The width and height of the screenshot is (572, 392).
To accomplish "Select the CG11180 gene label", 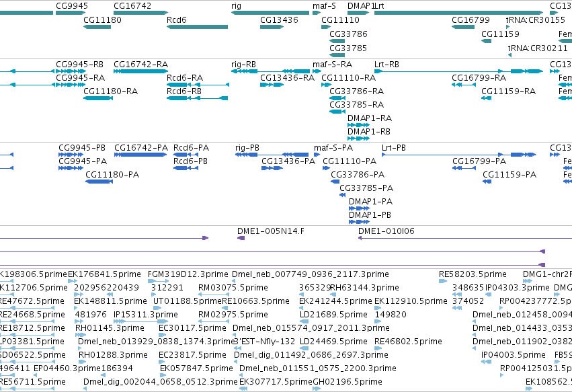I will (x=103, y=19).
